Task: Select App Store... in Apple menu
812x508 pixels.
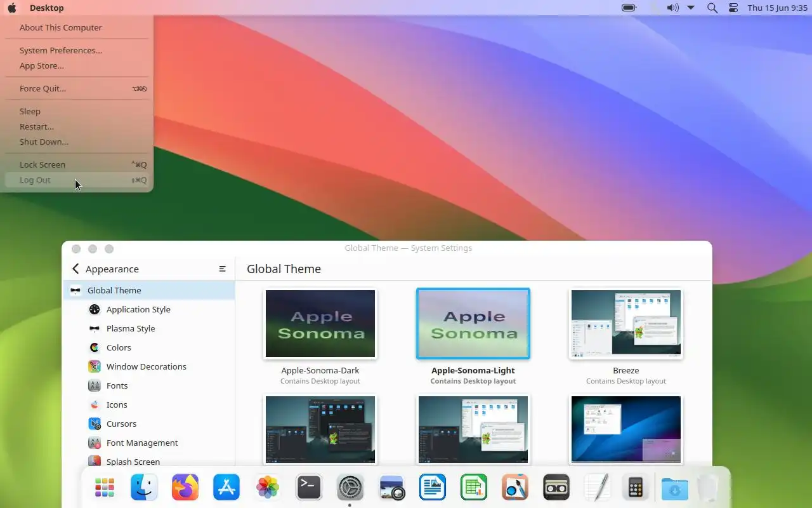Action: (77, 65)
